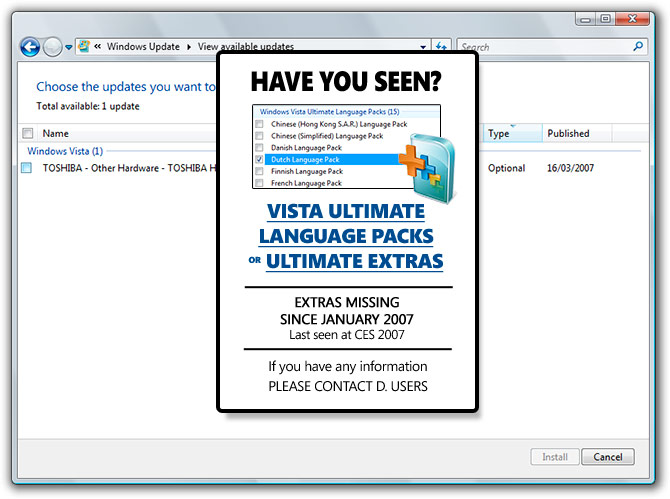Image resolution: width=670 pixels, height=499 pixels.
Task: Click the double-chevron breadcrumb overflow
Action: tap(97, 46)
